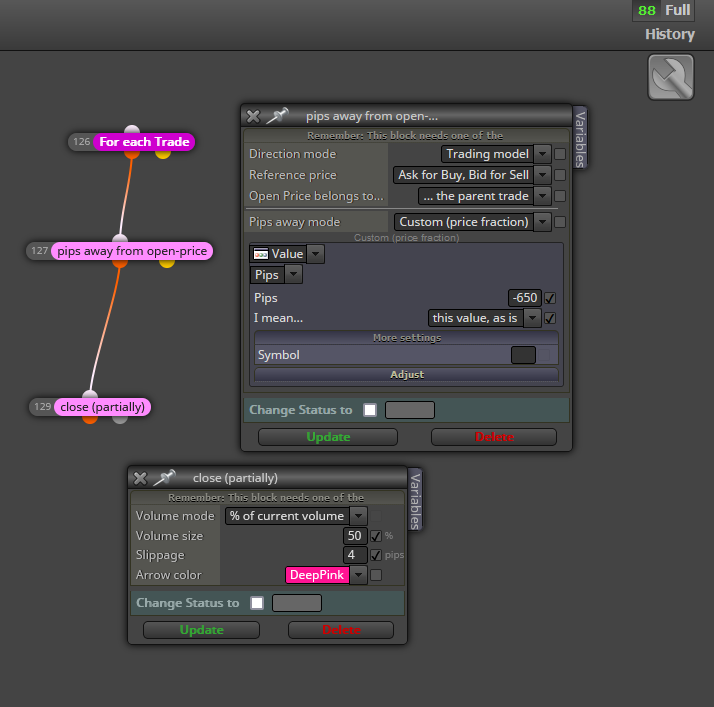Enable Change Status in pips away panel
The image size is (714, 707).
(x=370, y=410)
